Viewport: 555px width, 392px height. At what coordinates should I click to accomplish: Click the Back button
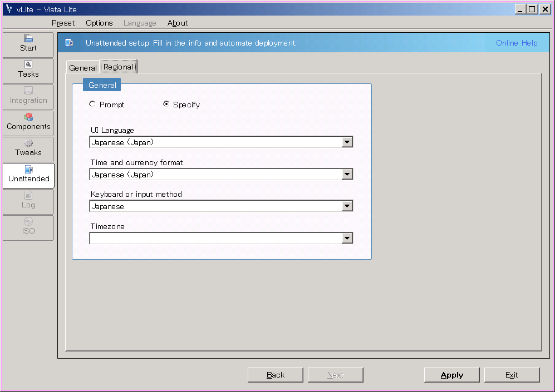point(276,375)
